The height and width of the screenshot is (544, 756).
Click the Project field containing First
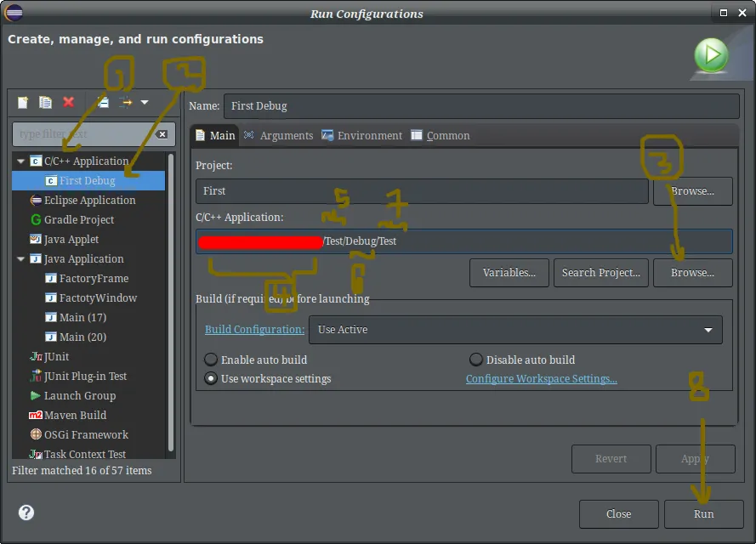pos(422,191)
